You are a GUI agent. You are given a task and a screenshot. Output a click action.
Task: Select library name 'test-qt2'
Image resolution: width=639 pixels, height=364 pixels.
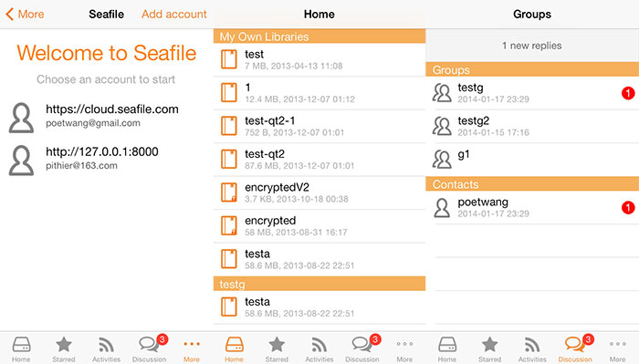click(265, 154)
